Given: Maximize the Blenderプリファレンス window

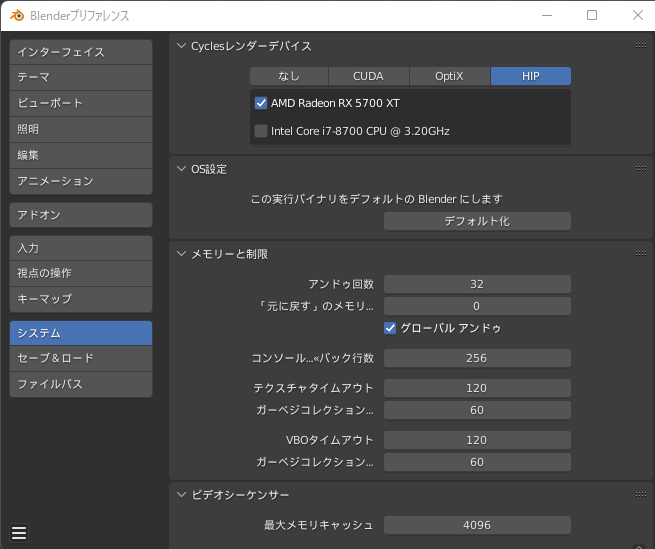Looking at the screenshot, I should pos(592,15).
